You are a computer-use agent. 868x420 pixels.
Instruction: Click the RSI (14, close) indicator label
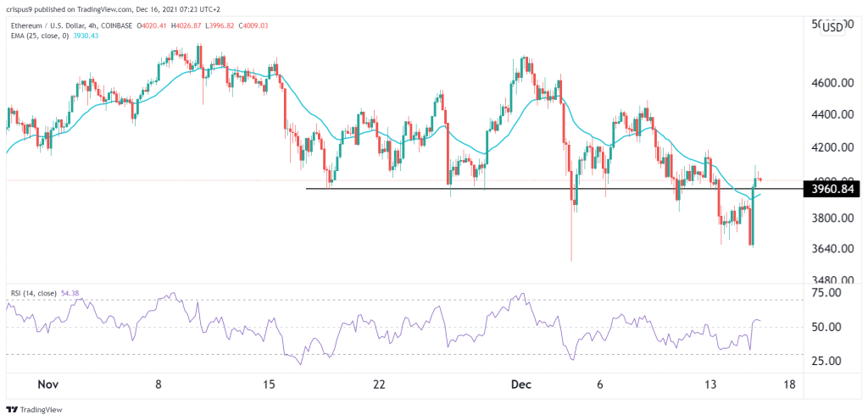[x=34, y=293]
